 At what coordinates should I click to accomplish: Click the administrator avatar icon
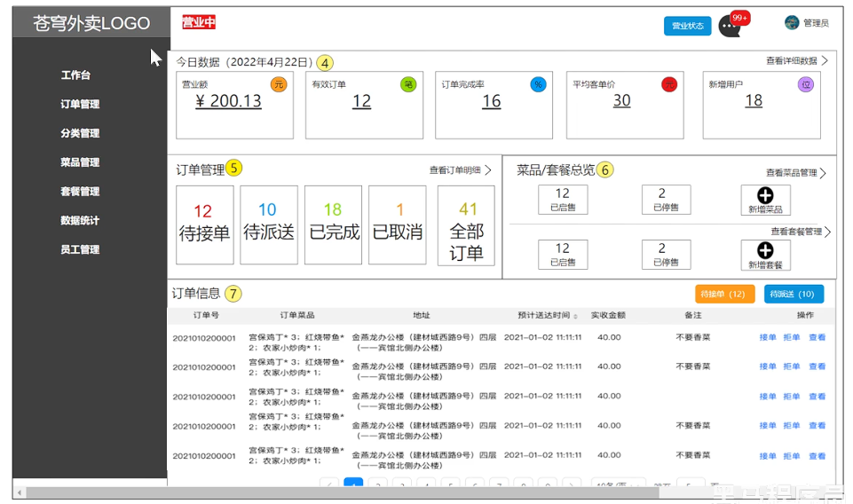[792, 22]
